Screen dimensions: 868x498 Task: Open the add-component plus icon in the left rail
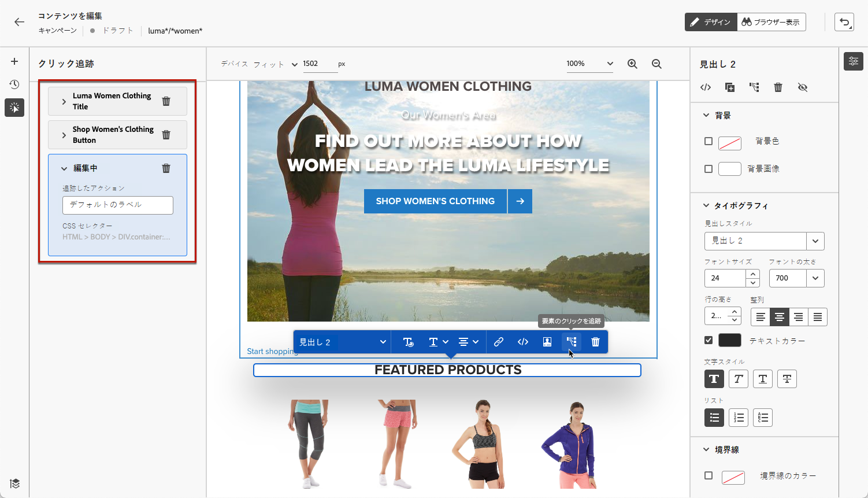coord(14,61)
